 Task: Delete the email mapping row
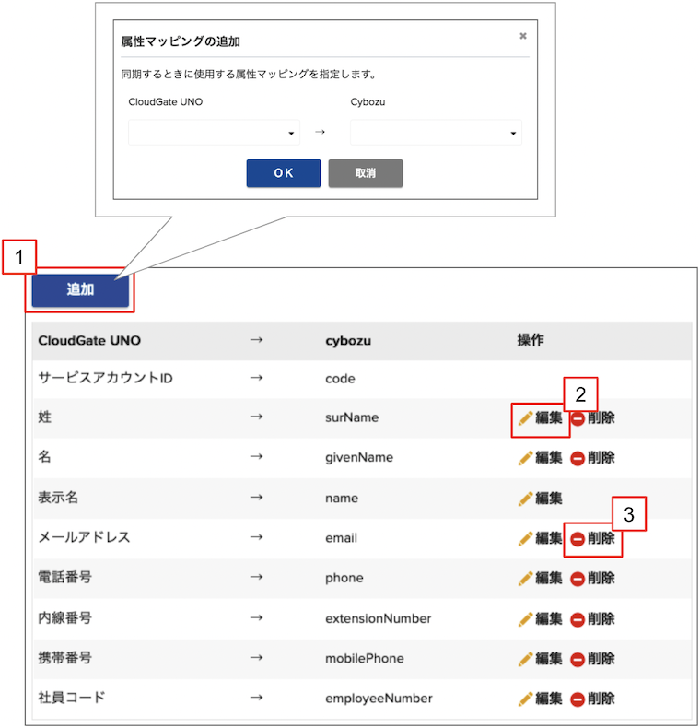(592, 538)
